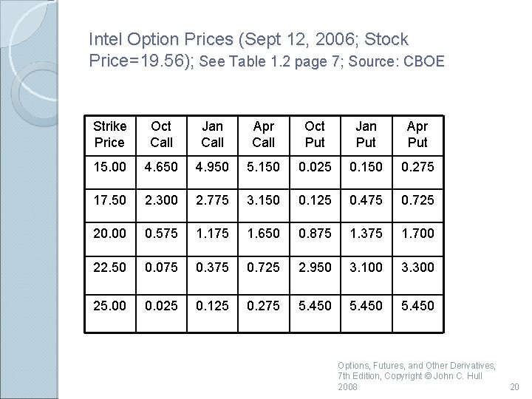Select the Apr Call column header
The image size is (532, 399).
(x=264, y=136)
